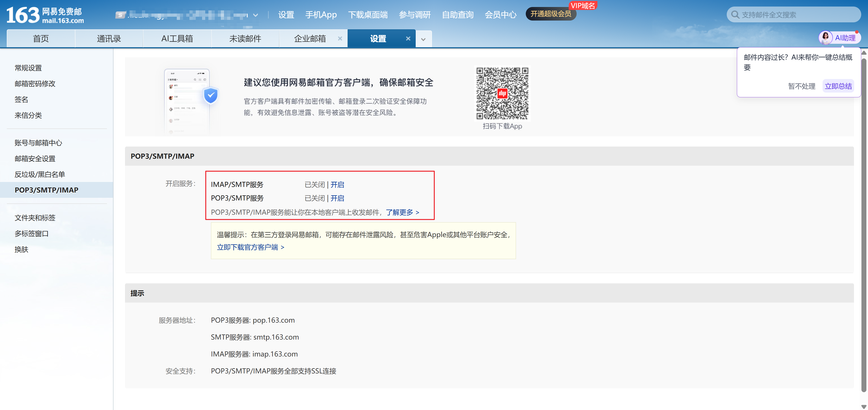The height and width of the screenshot is (410, 868).
Task: Open the account name dropdown arrow
Action: [x=256, y=15]
